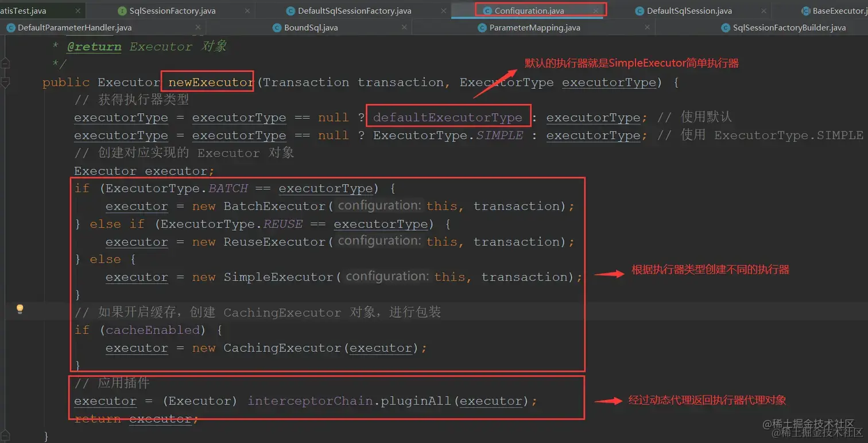868x443 pixels.
Task: Click the configuration: hint in BatchExecutor call
Action: (380, 205)
